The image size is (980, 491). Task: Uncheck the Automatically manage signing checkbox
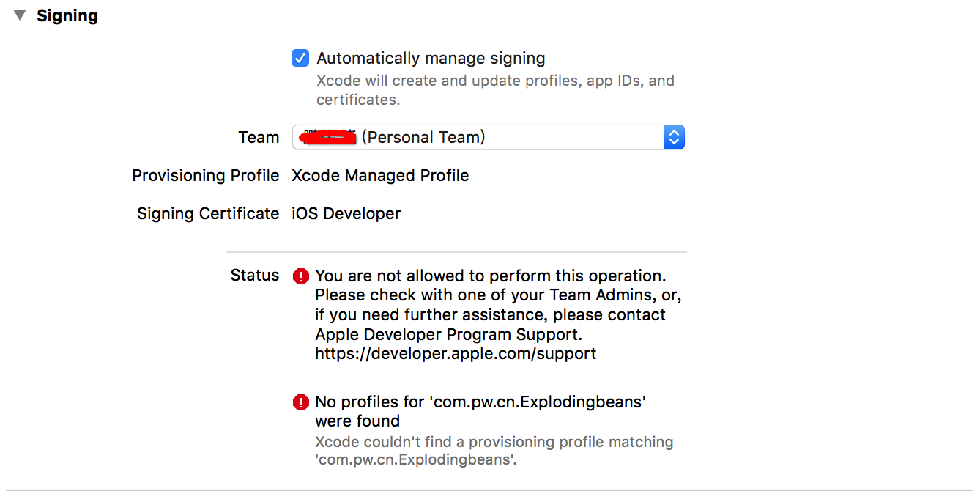(300, 58)
